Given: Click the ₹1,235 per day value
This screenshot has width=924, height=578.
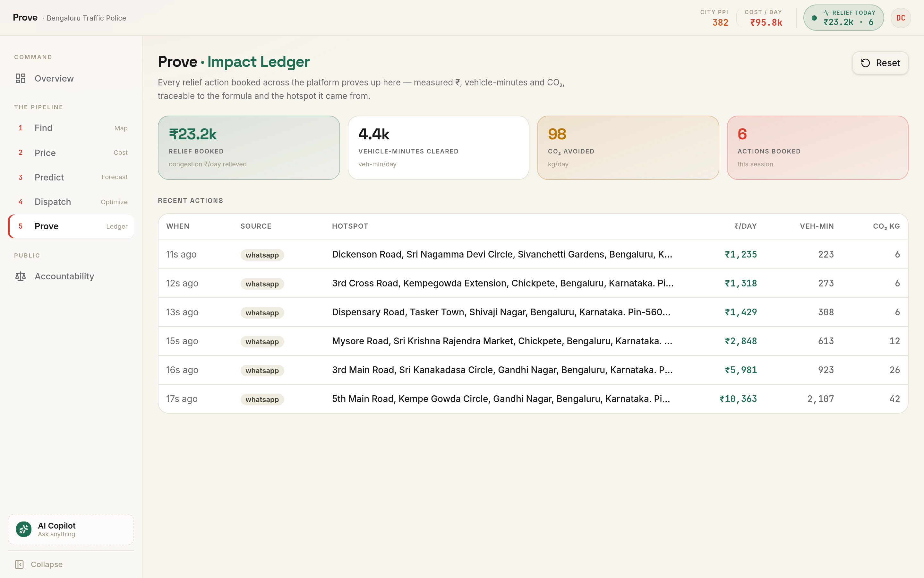Looking at the screenshot, I should click(x=741, y=255).
